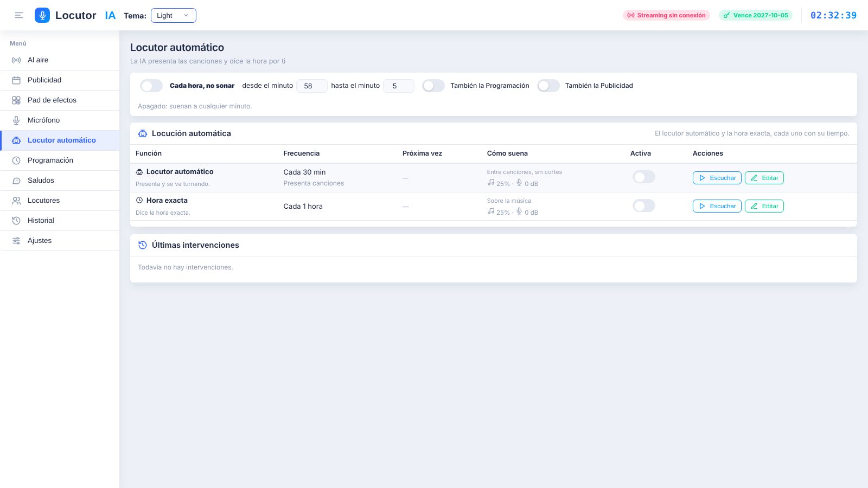The image size is (868, 488).
Task: Click the Streaming sin conexión status badge
Action: click(666, 15)
